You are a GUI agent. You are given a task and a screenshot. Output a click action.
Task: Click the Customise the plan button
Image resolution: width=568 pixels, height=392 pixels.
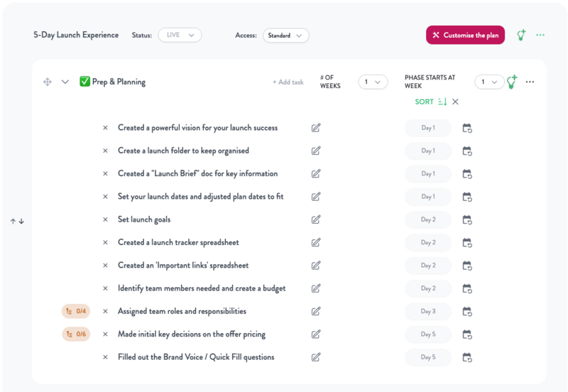click(x=465, y=35)
